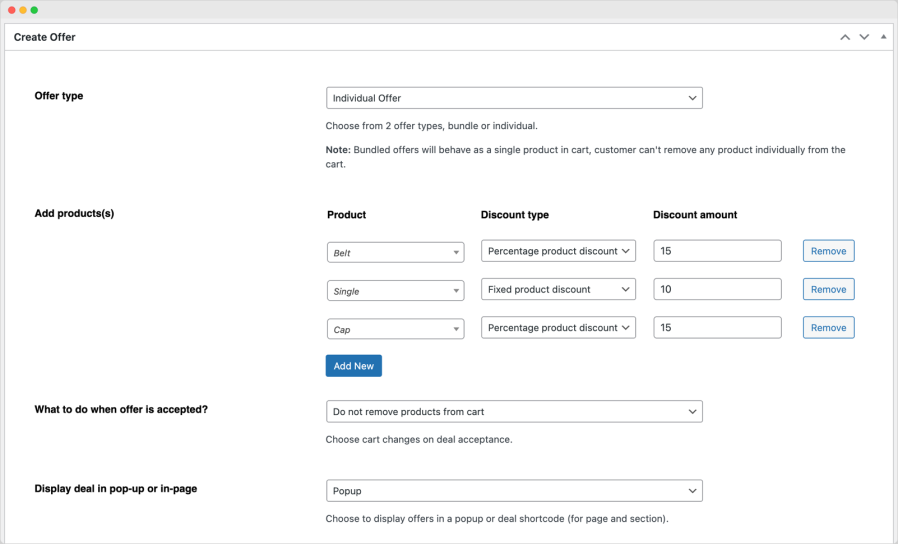Click the move panel up arrow icon
898x544 pixels.
[845, 37]
